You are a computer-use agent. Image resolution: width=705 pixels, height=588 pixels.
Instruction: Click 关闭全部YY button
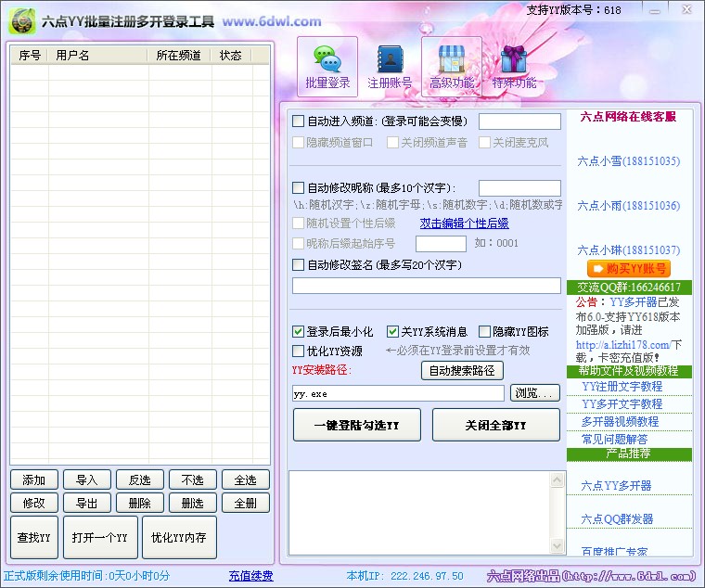(x=496, y=425)
